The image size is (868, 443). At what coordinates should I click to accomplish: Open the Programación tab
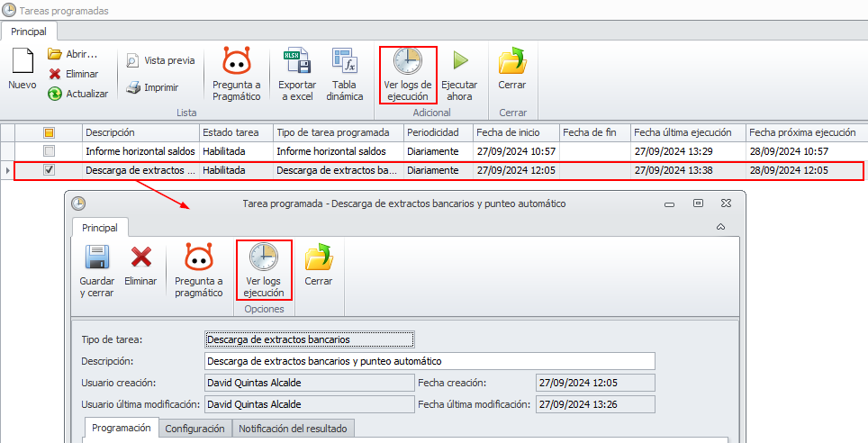click(122, 428)
